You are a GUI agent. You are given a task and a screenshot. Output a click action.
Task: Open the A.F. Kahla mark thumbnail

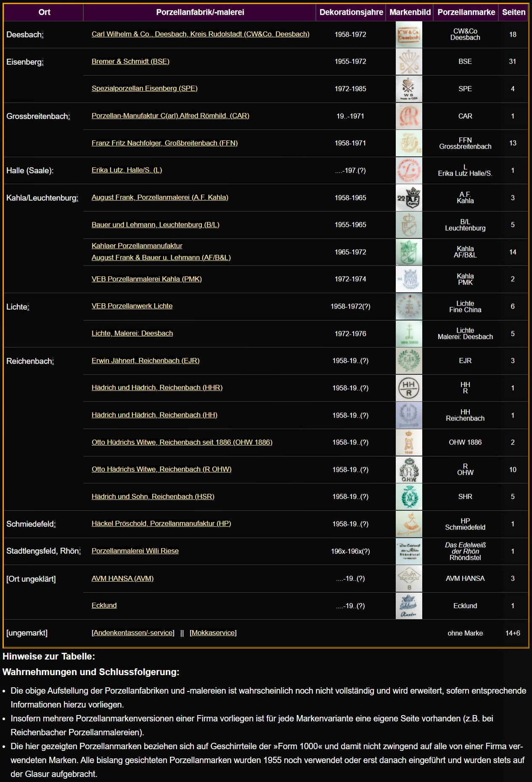pos(409,198)
